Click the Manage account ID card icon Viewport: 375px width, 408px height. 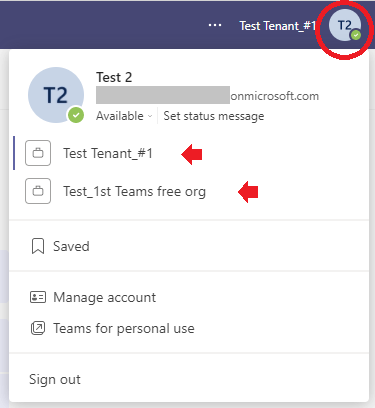click(x=38, y=297)
